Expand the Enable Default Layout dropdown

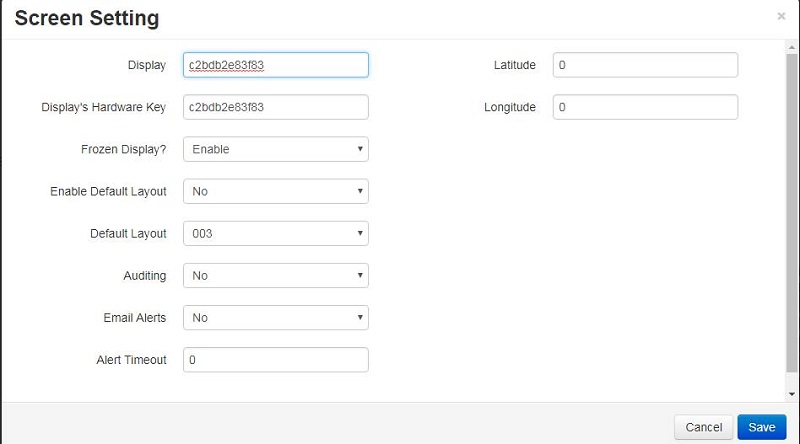click(276, 191)
